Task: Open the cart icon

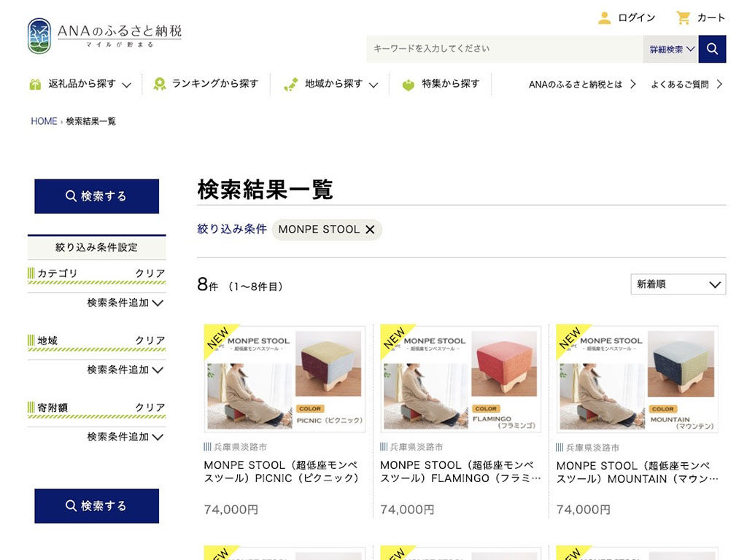Action: click(x=684, y=18)
